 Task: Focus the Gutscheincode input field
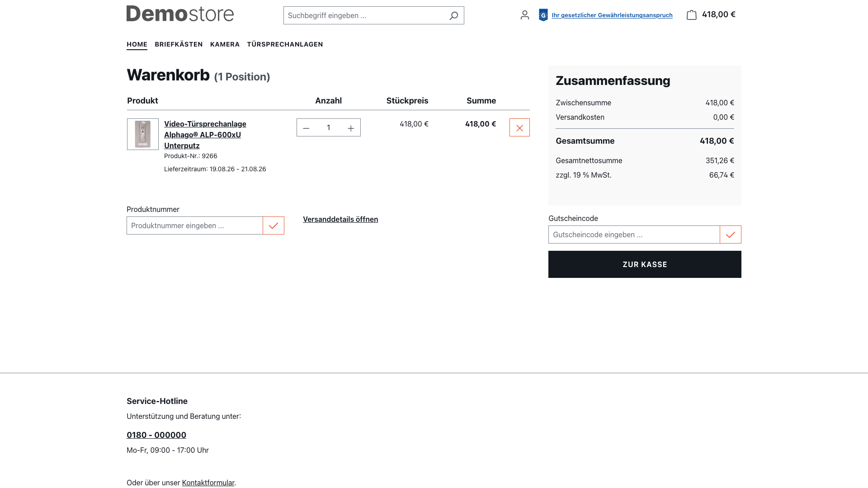[x=634, y=235]
